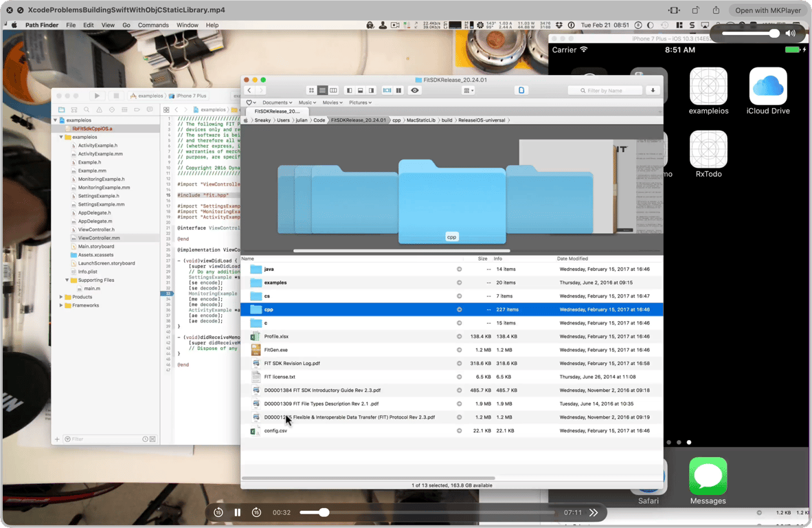Click the cover flow scrollbar
Screen dimensions: 812x528
[401, 251]
